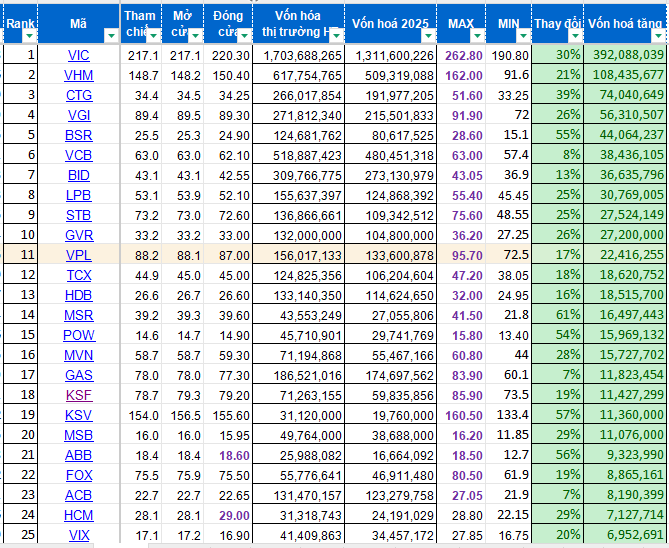Open the Thay đổi filter dropdown
Image resolution: width=669 pixels, height=548 pixels.
click(575, 36)
